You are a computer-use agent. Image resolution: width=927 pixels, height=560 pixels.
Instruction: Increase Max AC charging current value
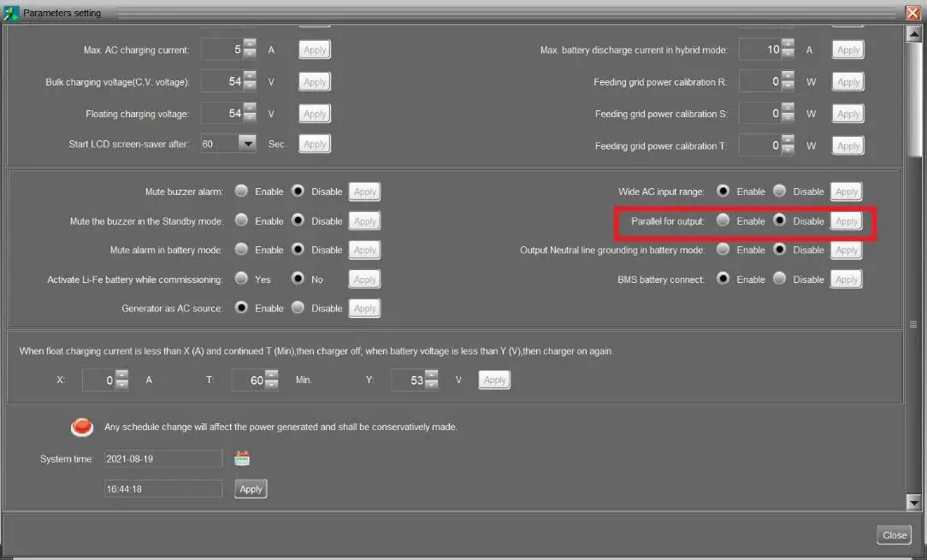(250, 44)
